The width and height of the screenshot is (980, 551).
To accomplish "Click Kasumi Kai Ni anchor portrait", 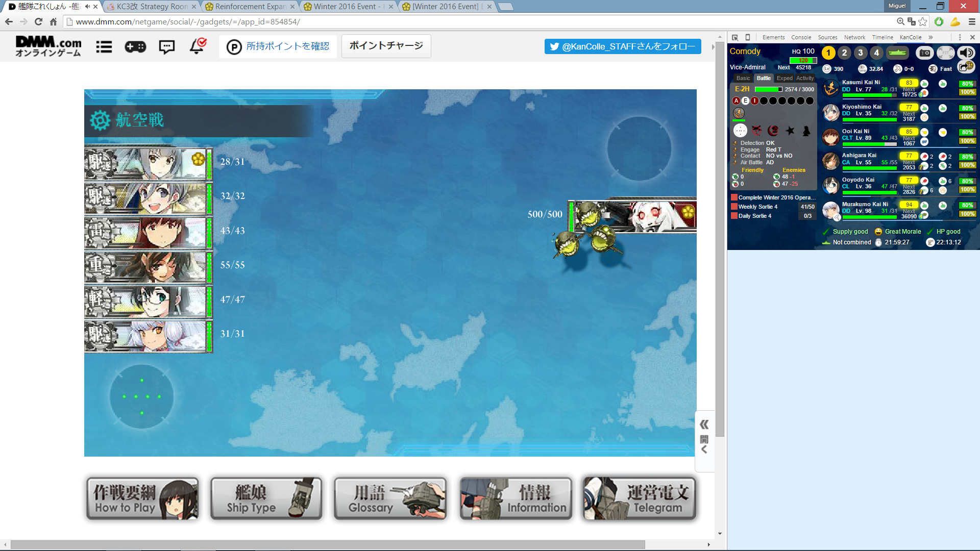I will coord(831,88).
